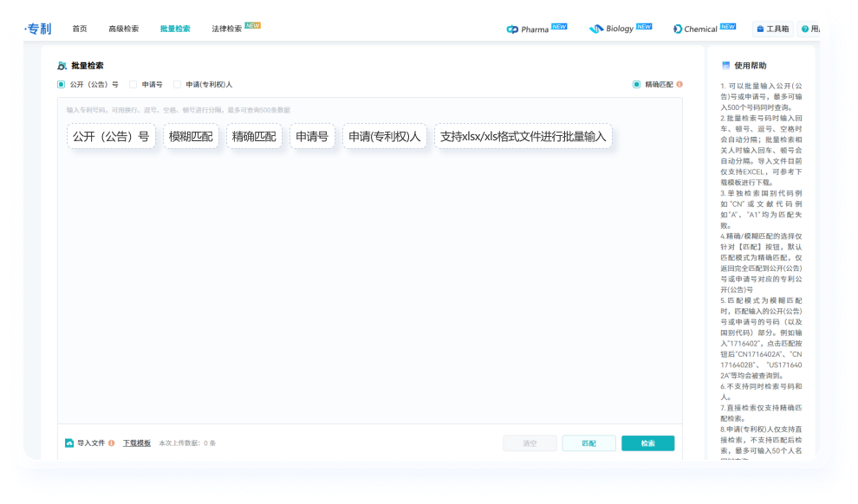This screenshot has width=858, height=504.
Task: Click the 精确匹配 callout label
Action: point(254,136)
